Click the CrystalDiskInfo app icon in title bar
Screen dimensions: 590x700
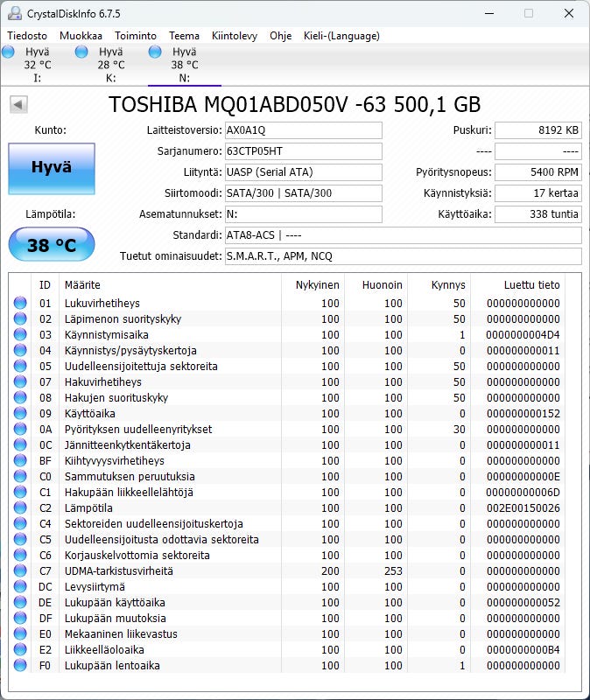[13, 14]
